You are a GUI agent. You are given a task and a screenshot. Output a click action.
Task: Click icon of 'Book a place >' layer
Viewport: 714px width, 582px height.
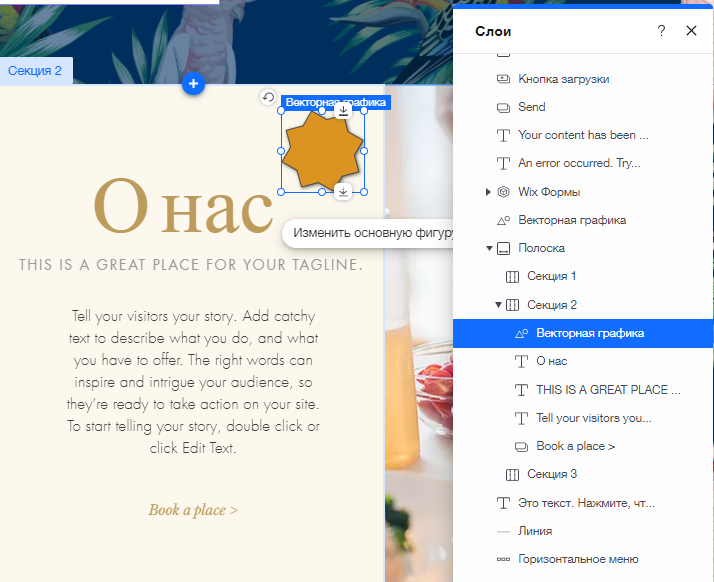click(x=521, y=447)
